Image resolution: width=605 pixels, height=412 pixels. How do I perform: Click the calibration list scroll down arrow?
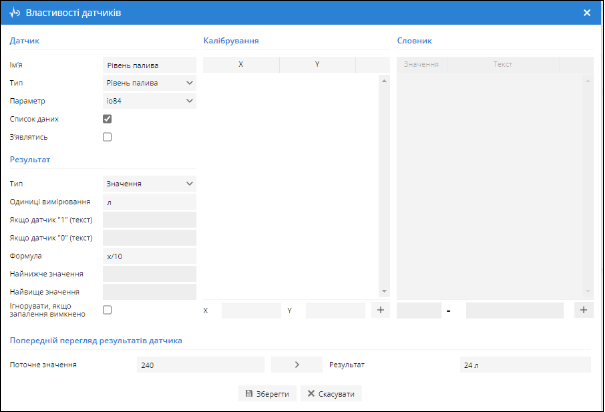384,291
